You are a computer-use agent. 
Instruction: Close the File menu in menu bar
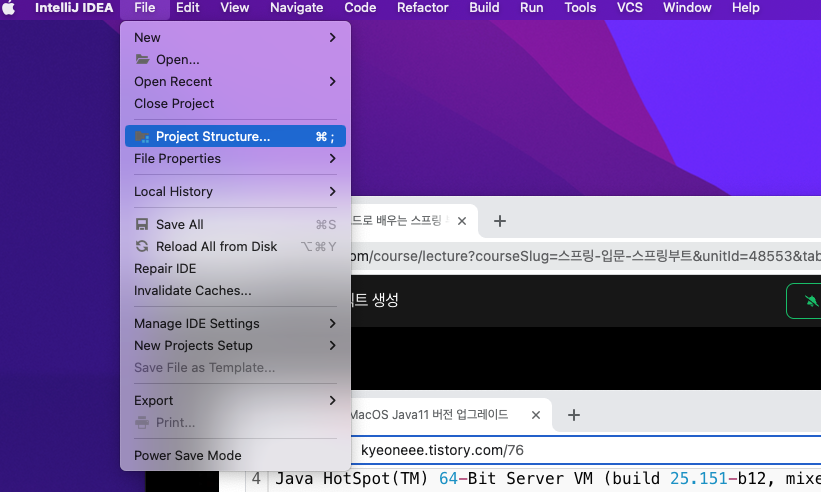(145, 8)
